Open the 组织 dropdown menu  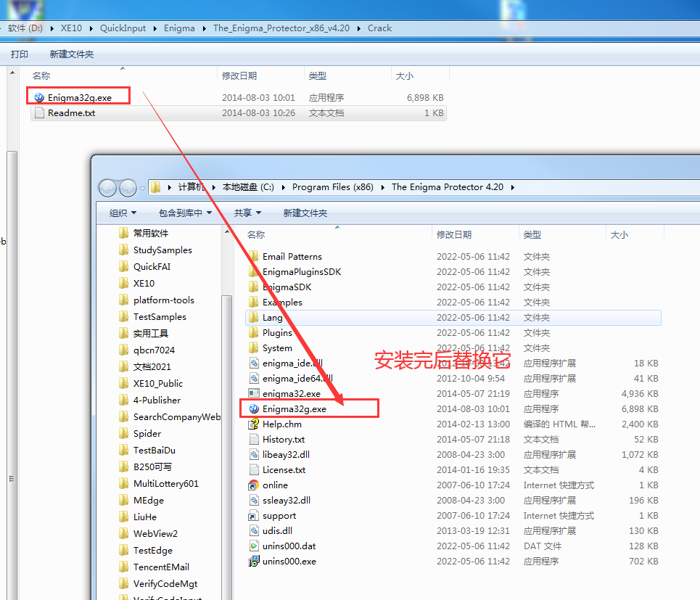point(123,213)
